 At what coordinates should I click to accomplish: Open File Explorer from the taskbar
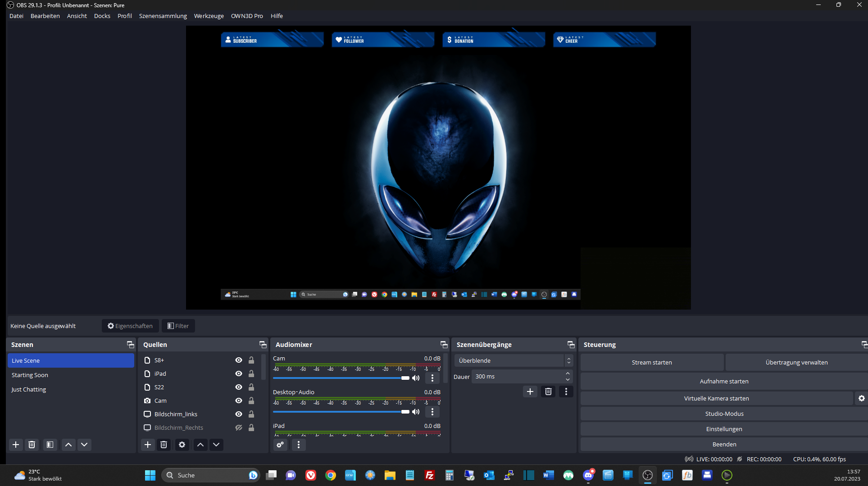click(x=390, y=475)
